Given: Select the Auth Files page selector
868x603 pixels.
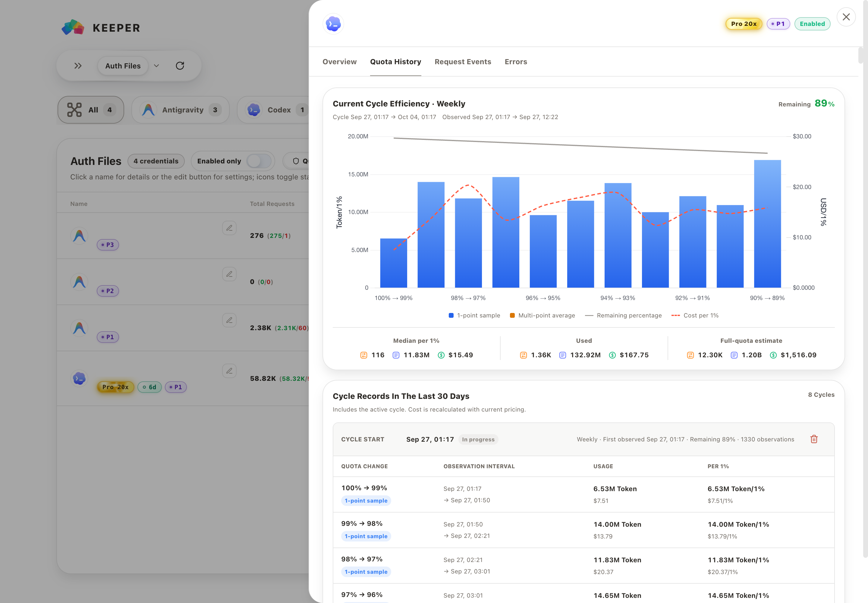Looking at the screenshot, I should 123,66.
